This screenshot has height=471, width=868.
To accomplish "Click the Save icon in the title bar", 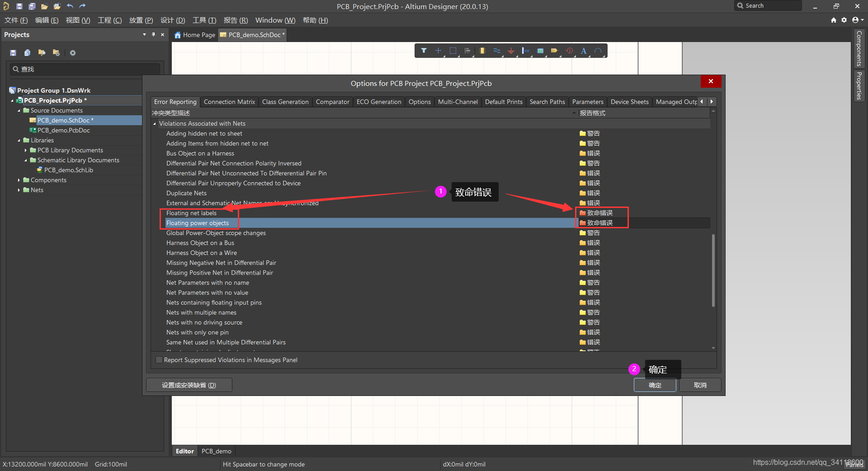I will coord(19,6).
